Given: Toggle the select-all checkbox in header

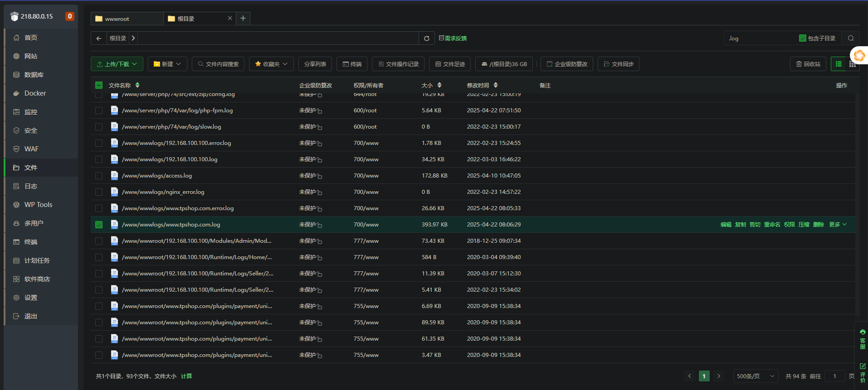Looking at the screenshot, I should pos(99,85).
